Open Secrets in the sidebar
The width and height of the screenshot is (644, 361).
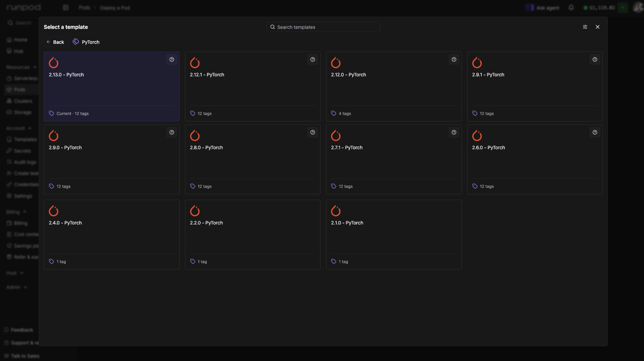(x=19, y=151)
